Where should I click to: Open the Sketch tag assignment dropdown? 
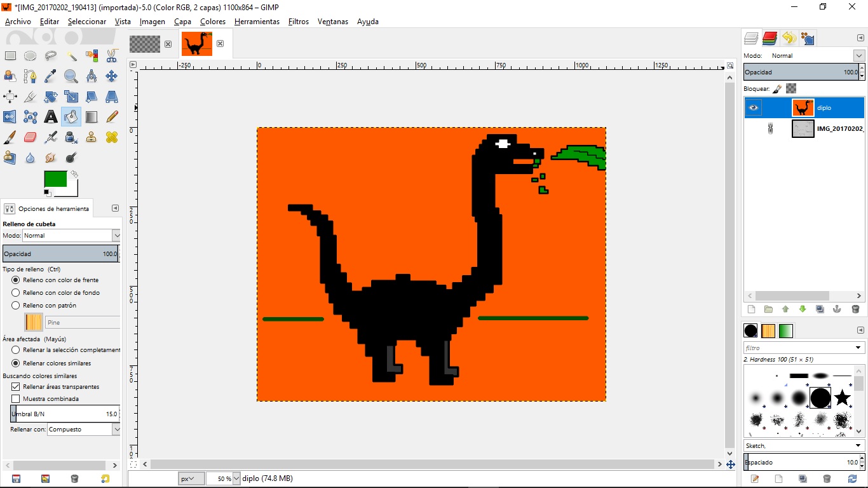pos(859,446)
